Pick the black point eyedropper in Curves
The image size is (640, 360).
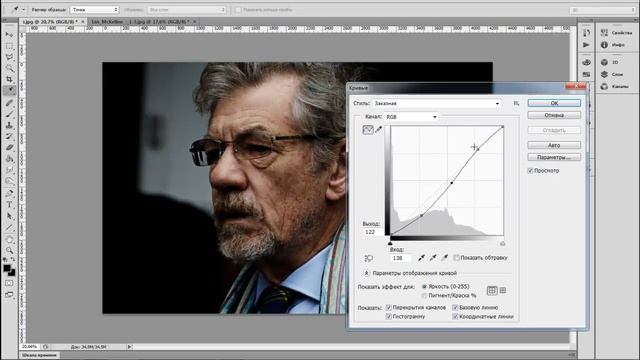pyautogui.click(x=421, y=258)
